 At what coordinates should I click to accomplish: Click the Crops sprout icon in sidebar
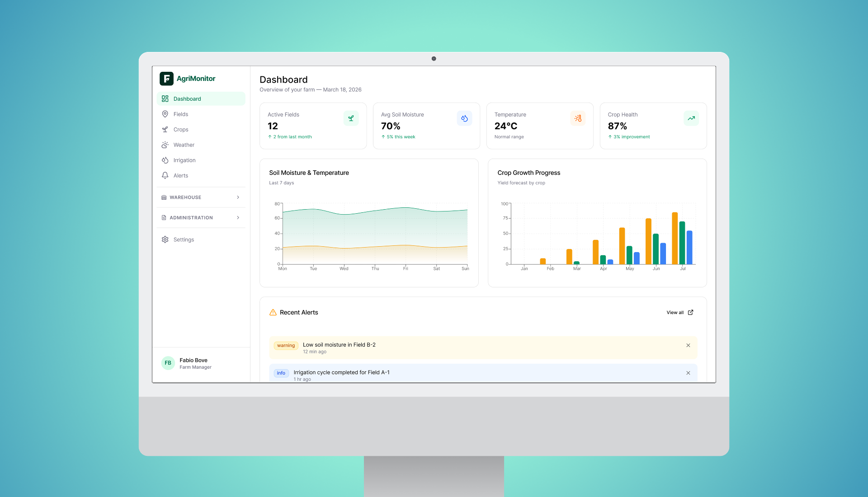click(165, 130)
